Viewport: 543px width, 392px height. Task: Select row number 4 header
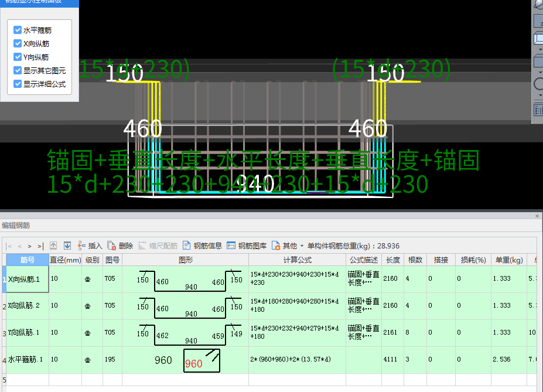(x=4, y=360)
